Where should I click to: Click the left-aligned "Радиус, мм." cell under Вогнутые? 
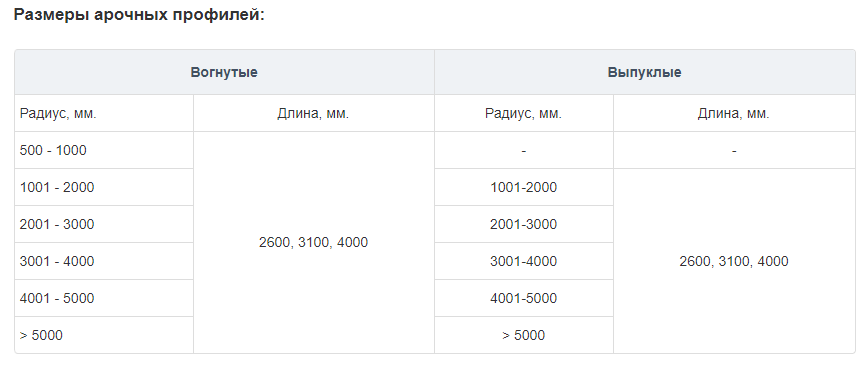104,113
